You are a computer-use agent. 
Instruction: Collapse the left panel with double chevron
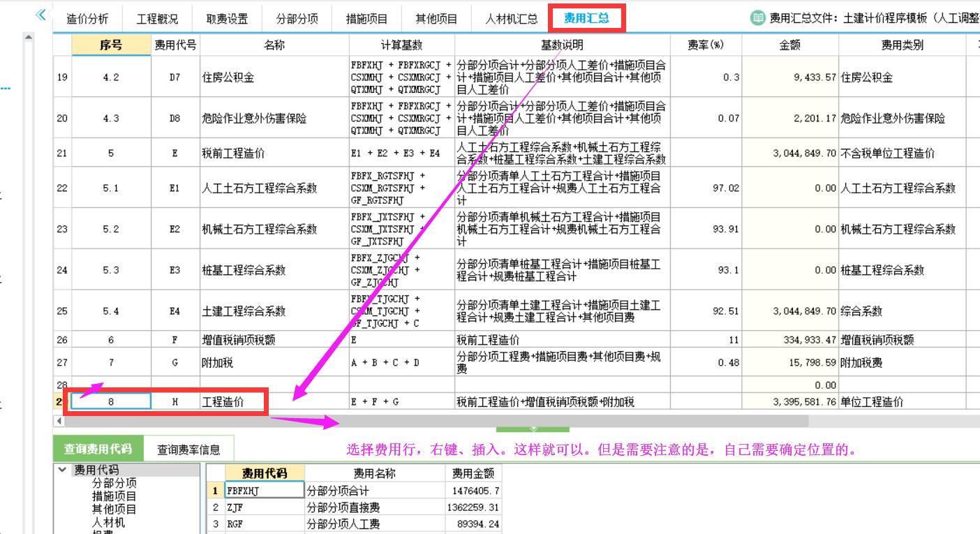(40, 15)
